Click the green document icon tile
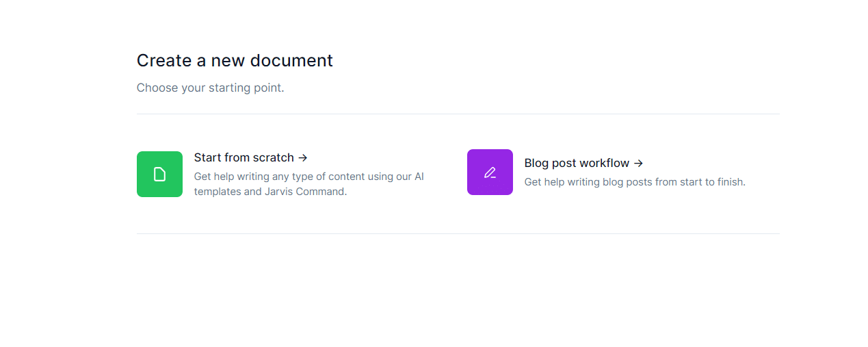Image resolution: width=868 pixels, height=347 pixels. pos(159,174)
